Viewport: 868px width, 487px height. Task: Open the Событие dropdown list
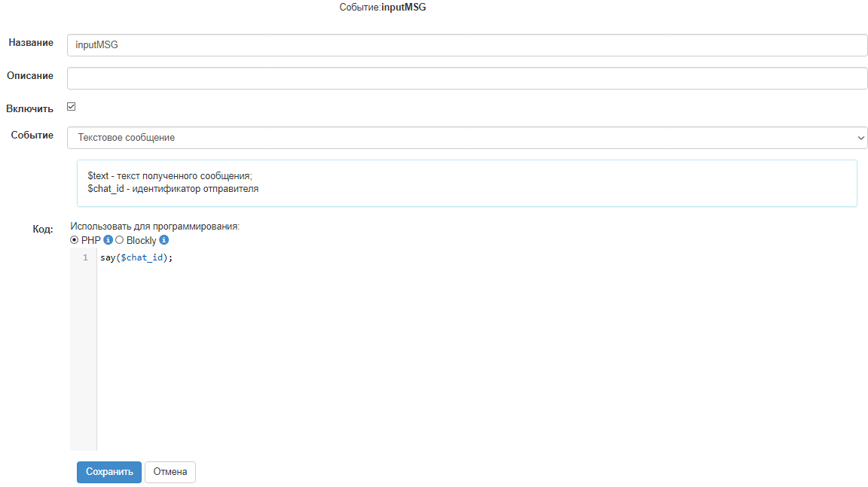[x=467, y=138]
